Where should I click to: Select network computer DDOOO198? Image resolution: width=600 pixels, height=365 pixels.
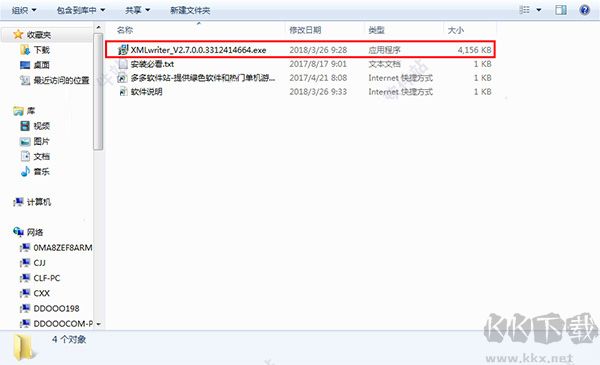(x=56, y=308)
